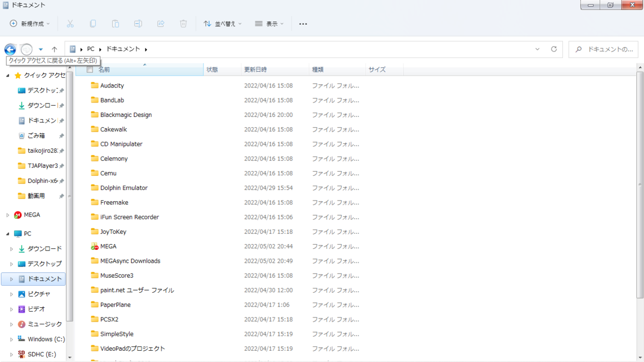Open the recent locations dropdown arrow

pos(41,49)
